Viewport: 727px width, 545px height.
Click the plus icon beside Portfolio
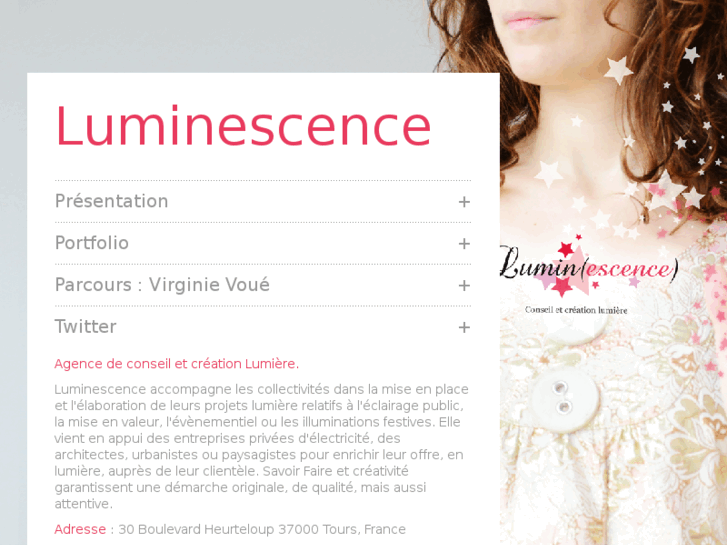tap(464, 244)
